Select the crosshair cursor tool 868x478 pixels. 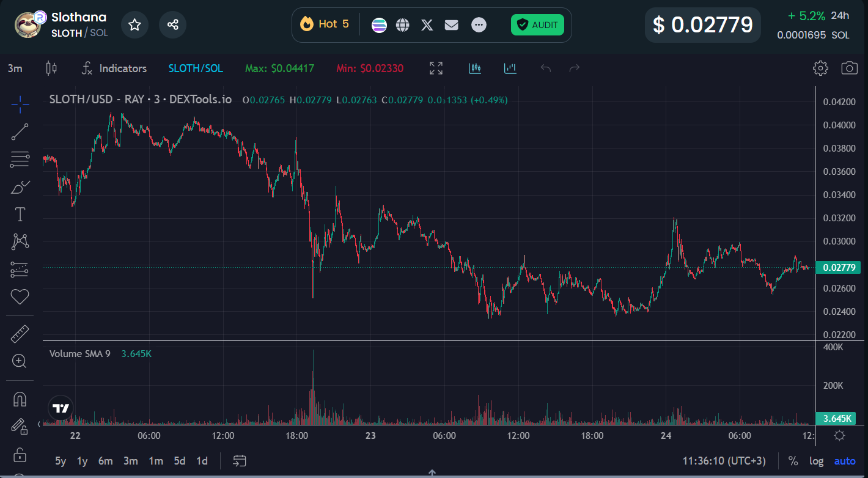pos(20,105)
